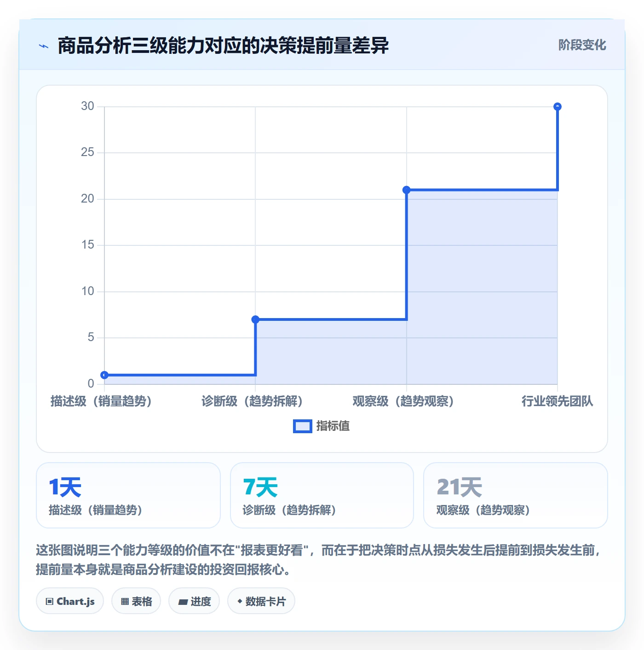Click the 行业领先团队 axis label
Screen dimensions: 644x650
pyautogui.click(x=558, y=401)
